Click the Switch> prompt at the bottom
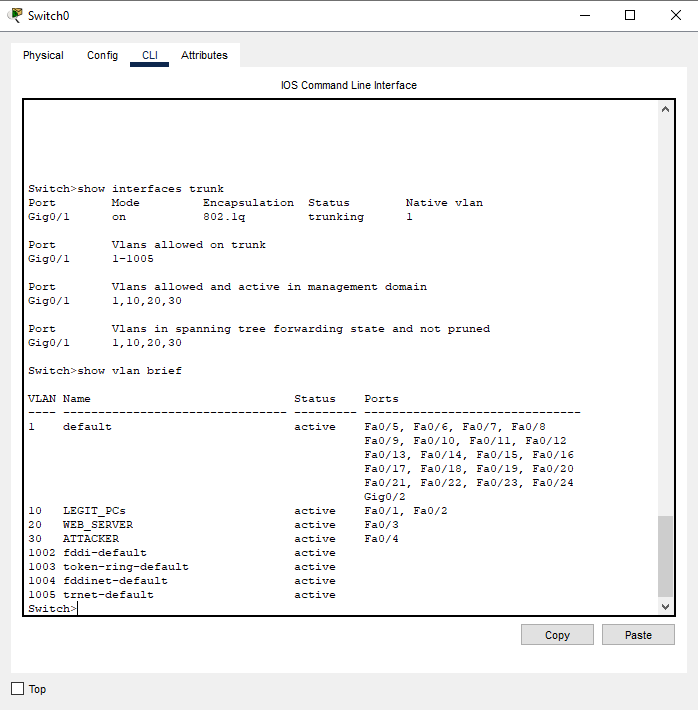Screen dimensions: 698x710 click(52, 609)
